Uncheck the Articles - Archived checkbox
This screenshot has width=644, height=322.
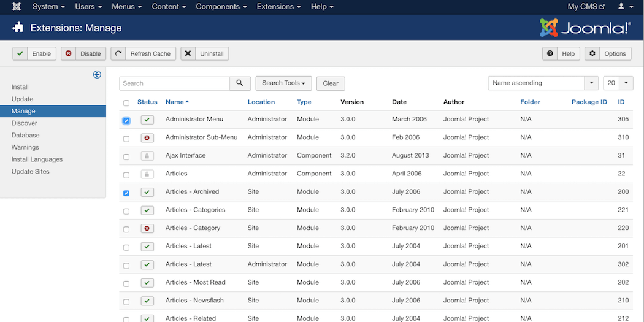click(x=126, y=193)
